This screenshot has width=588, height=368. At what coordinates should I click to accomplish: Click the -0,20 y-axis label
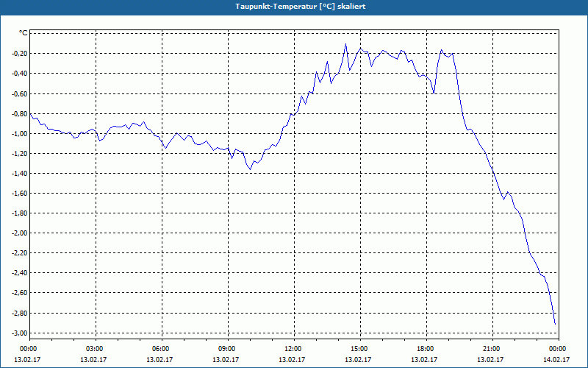tap(19, 53)
